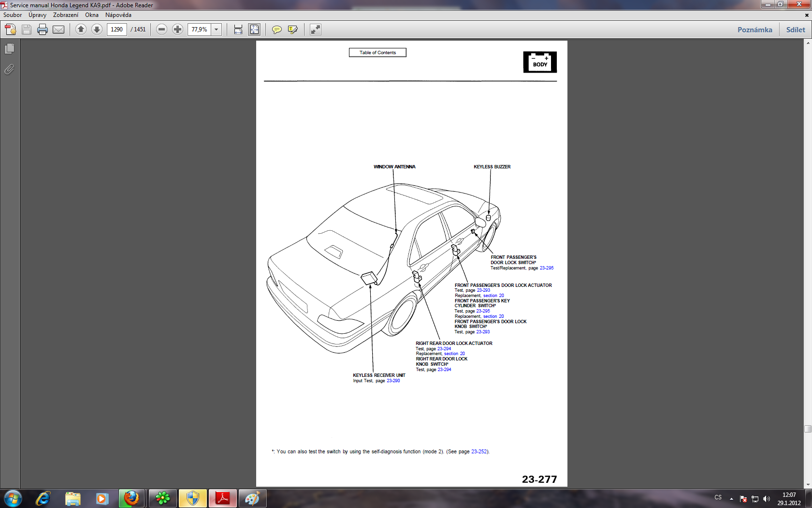The image size is (812, 508).
Task: Follow the page 23-290 link for Keyless Receiver Unit
Action: click(x=393, y=381)
